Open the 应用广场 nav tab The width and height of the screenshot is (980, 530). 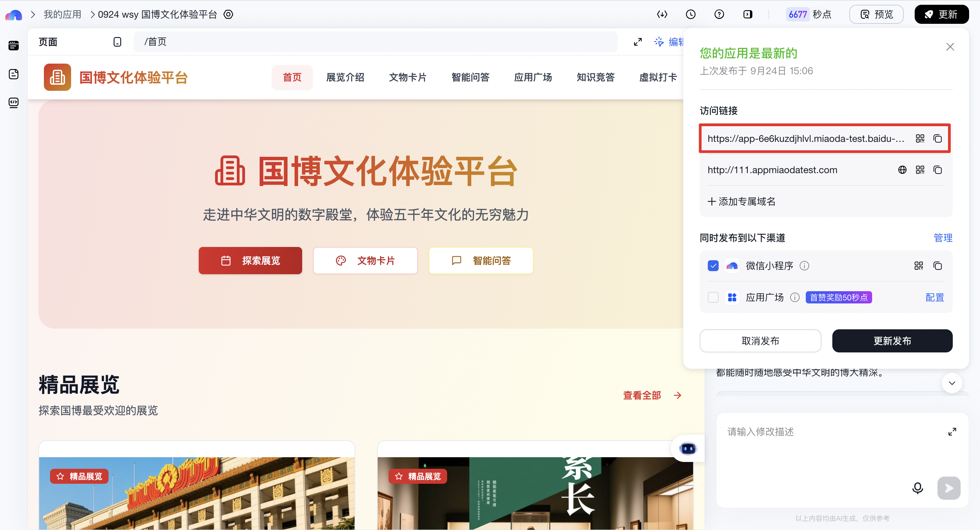pos(533,77)
